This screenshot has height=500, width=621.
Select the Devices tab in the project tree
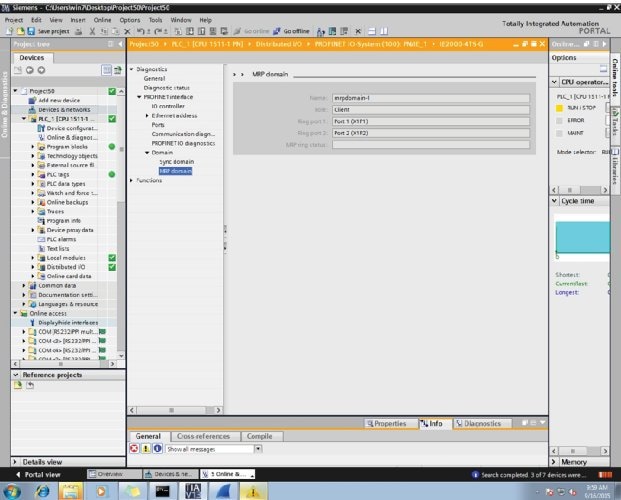pos(32,58)
